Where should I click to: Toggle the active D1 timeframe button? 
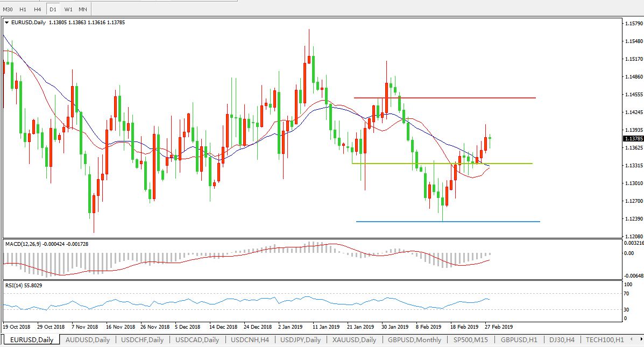[x=53, y=9]
